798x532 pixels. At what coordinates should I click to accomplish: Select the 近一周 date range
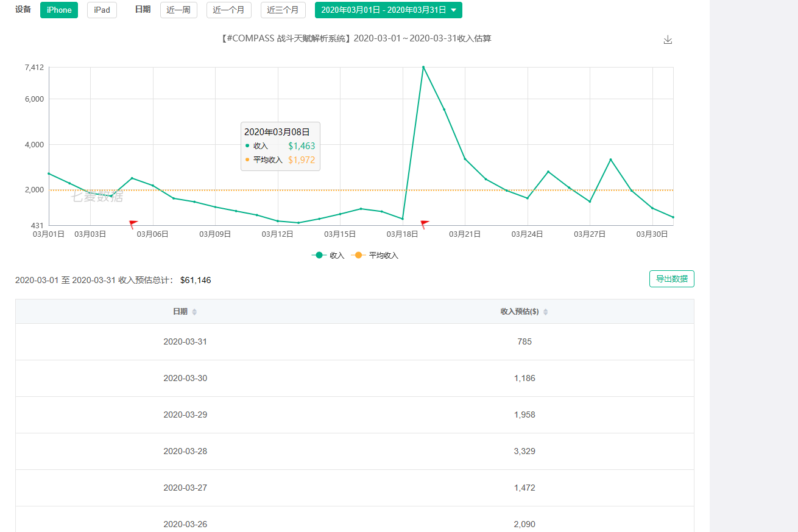(178, 10)
